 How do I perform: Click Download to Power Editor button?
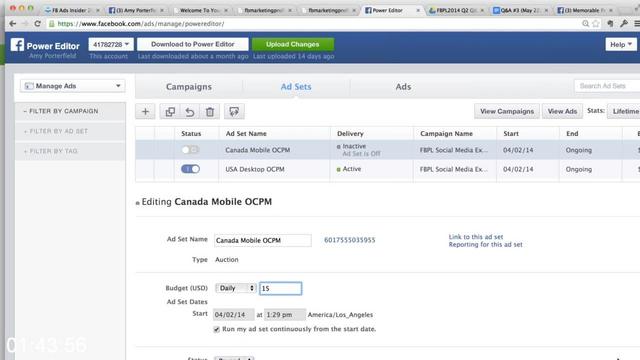(193, 44)
